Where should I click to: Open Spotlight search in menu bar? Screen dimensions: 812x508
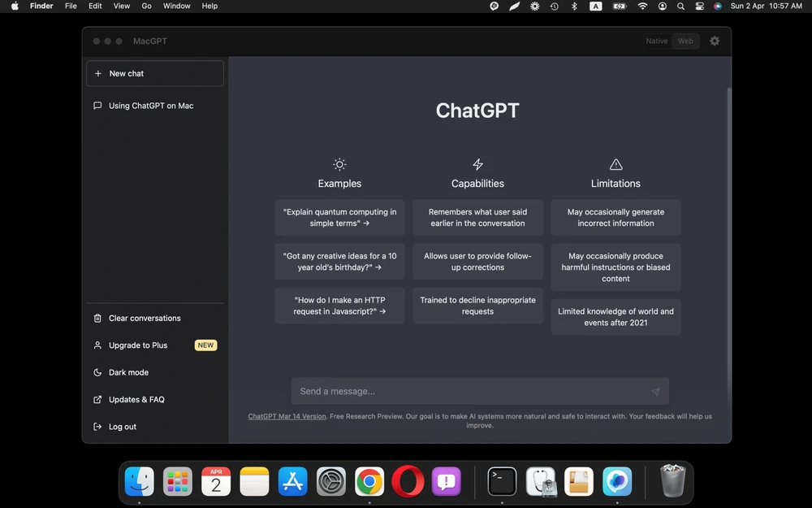[681, 7]
